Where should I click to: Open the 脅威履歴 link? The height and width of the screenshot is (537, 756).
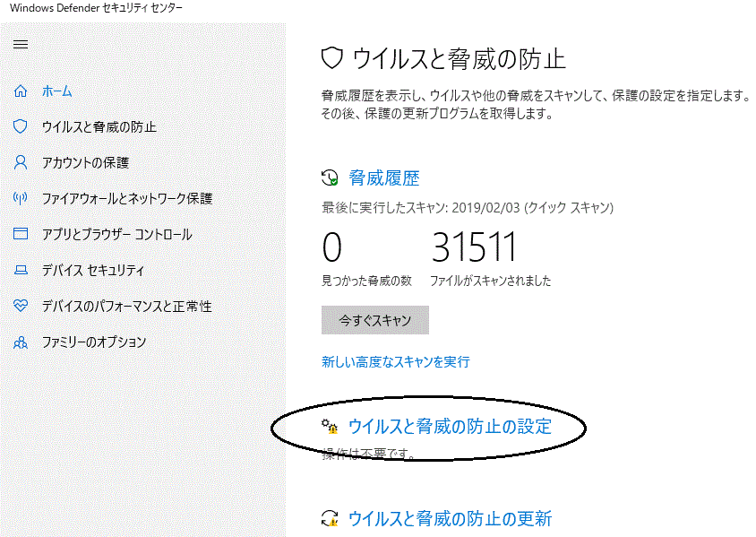pyautogui.click(x=384, y=178)
